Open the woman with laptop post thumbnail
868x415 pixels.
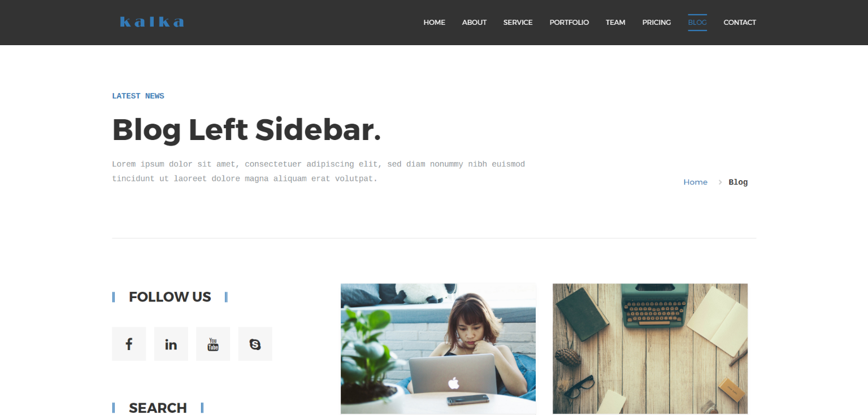[x=438, y=349]
